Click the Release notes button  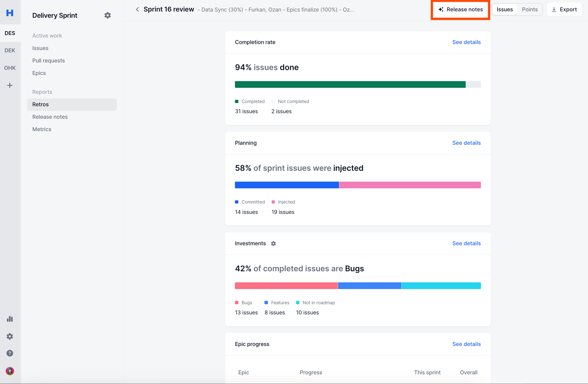pos(460,9)
